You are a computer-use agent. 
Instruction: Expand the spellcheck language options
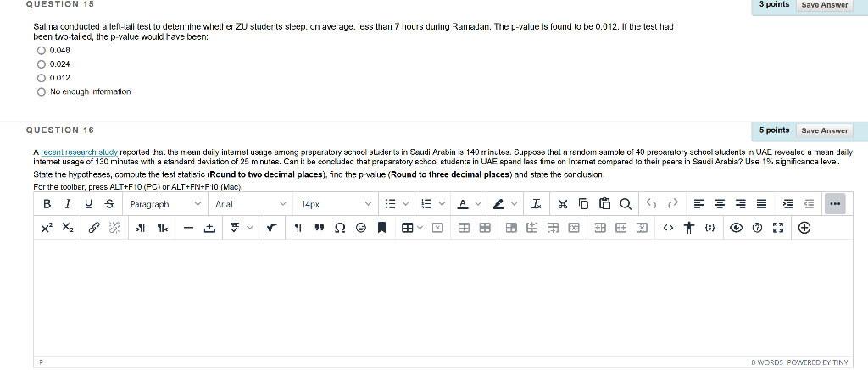click(x=250, y=227)
